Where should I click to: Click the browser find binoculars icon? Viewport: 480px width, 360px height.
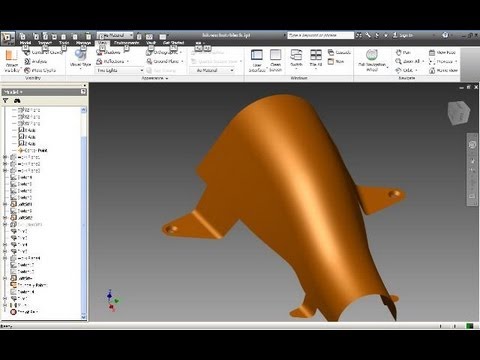[17, 101]
